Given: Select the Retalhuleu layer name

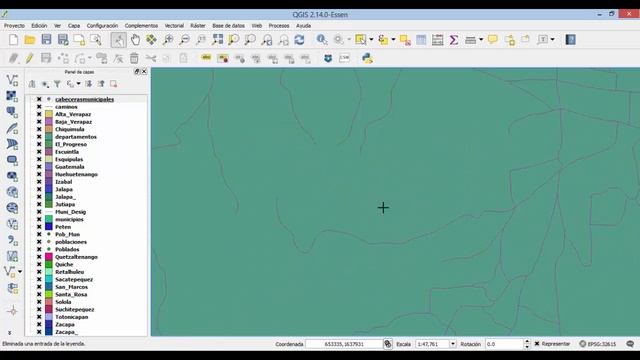Looking at the screenshot, I should 69,272.
